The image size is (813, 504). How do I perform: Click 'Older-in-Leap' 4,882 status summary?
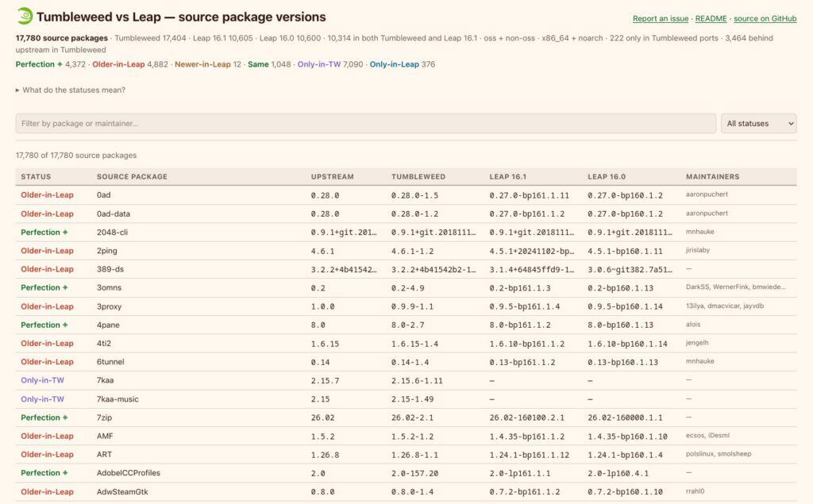[130, 64]
